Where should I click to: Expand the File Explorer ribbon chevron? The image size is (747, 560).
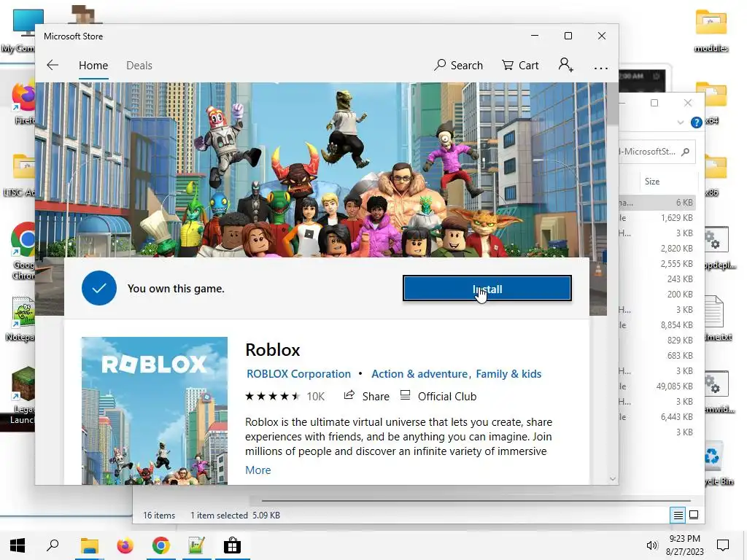coord(681,122)
